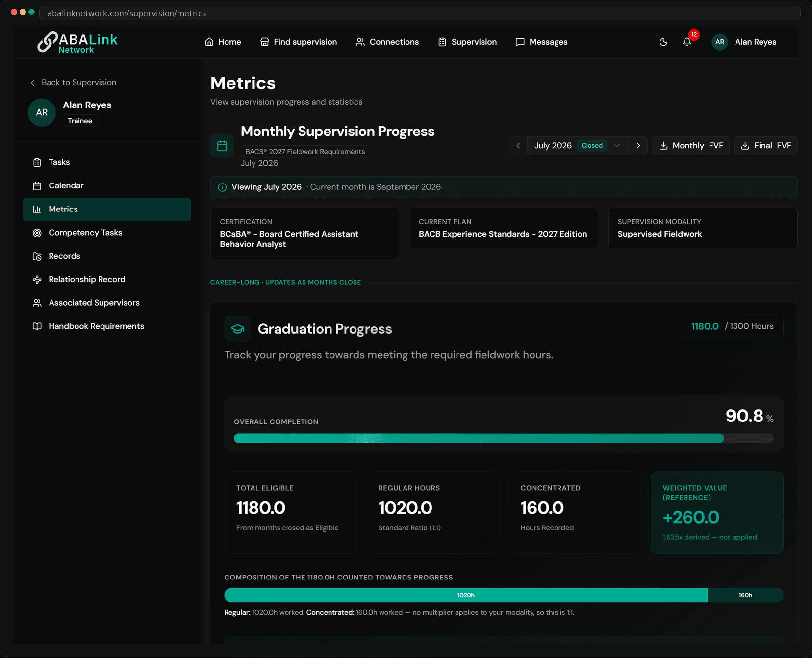Click the Messages speech bubble icon
Viewport: 812px width, 658px height.
[x=520, y=42]
